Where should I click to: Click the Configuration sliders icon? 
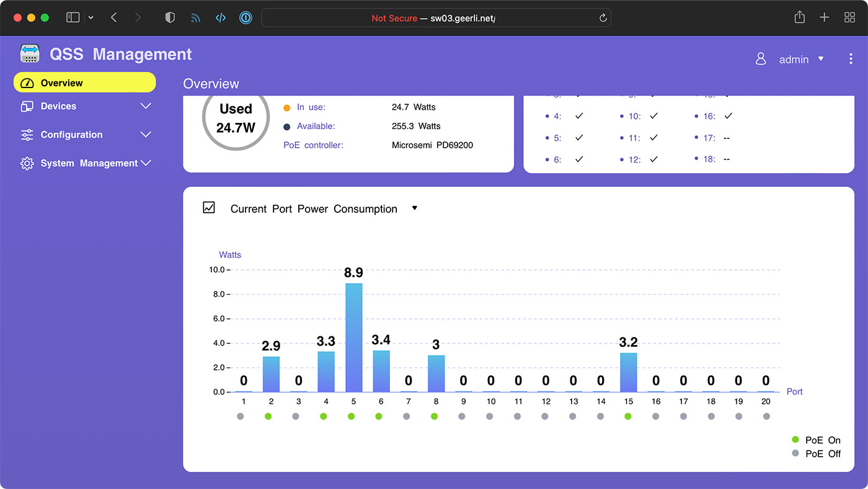27,135
